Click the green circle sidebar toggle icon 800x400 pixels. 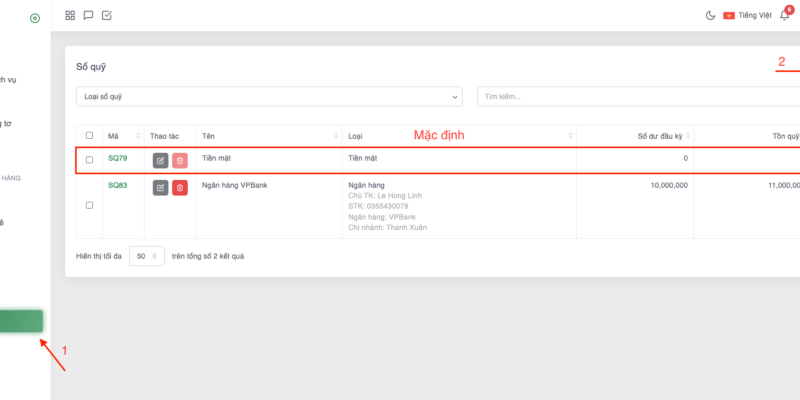coord(35,18)
